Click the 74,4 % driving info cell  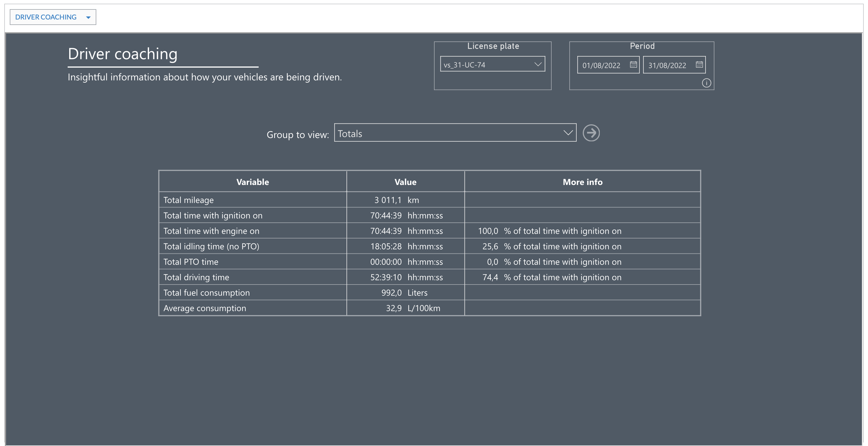point(552,278)
